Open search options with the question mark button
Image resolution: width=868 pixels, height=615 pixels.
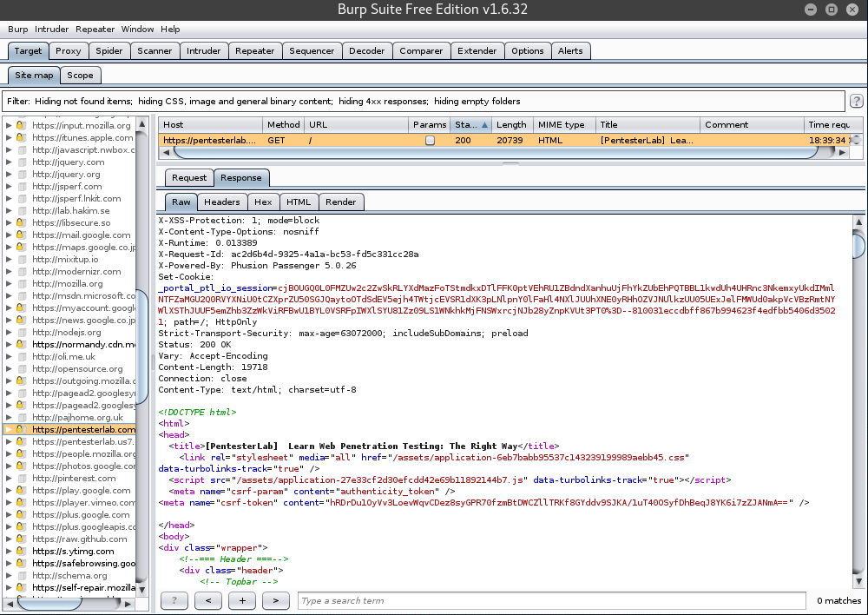click(x=174, y=600)
